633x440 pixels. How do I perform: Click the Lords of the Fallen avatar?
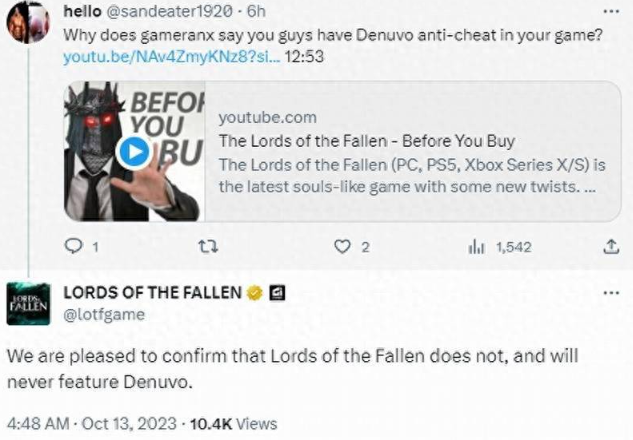[x=28, y=304]
